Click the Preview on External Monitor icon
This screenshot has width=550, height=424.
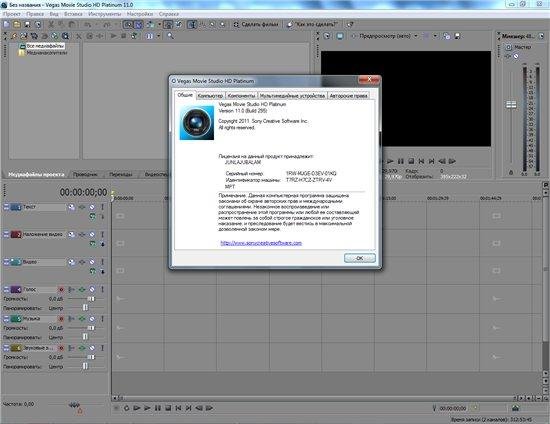coord(340,36)
